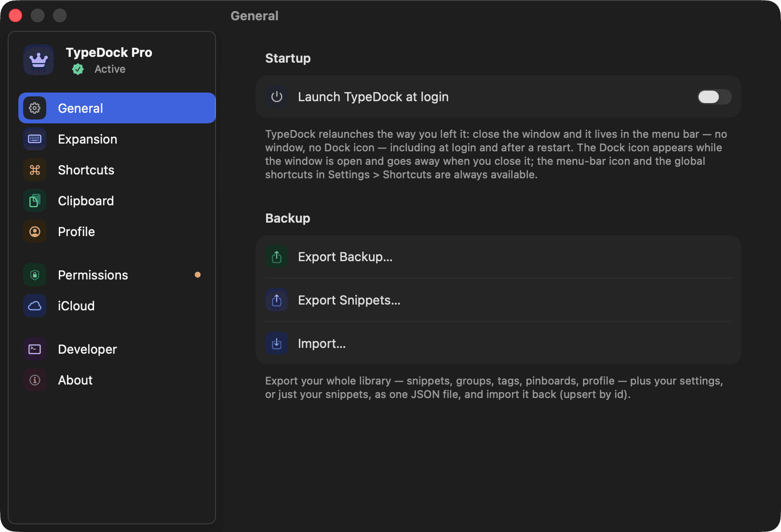
Task: Click the power icon beside Launch at login
Action: click(x=277, y=96)
